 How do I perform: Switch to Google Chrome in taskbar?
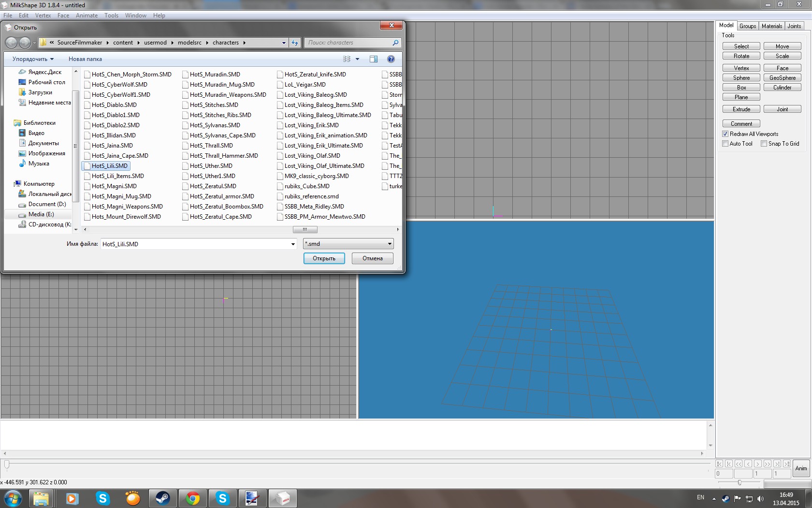pos(193,498)
